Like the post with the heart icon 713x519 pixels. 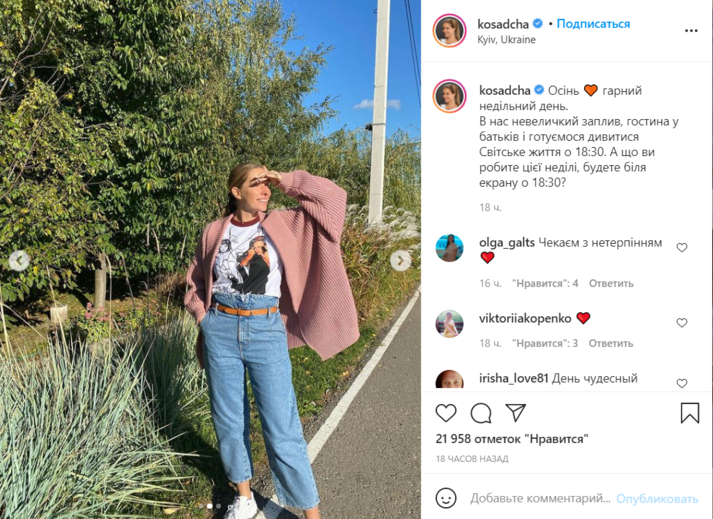pyautogui.click(x=446, y=413)
